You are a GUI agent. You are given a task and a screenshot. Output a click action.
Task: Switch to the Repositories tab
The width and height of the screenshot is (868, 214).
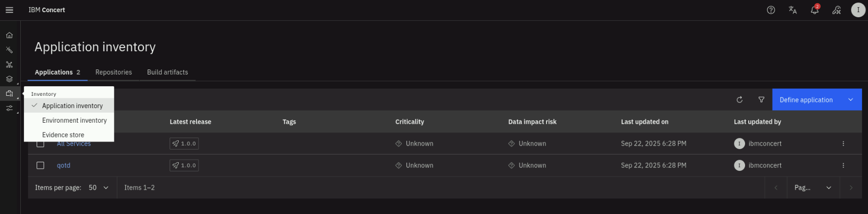pyautogui.click(x=113, y=72)
